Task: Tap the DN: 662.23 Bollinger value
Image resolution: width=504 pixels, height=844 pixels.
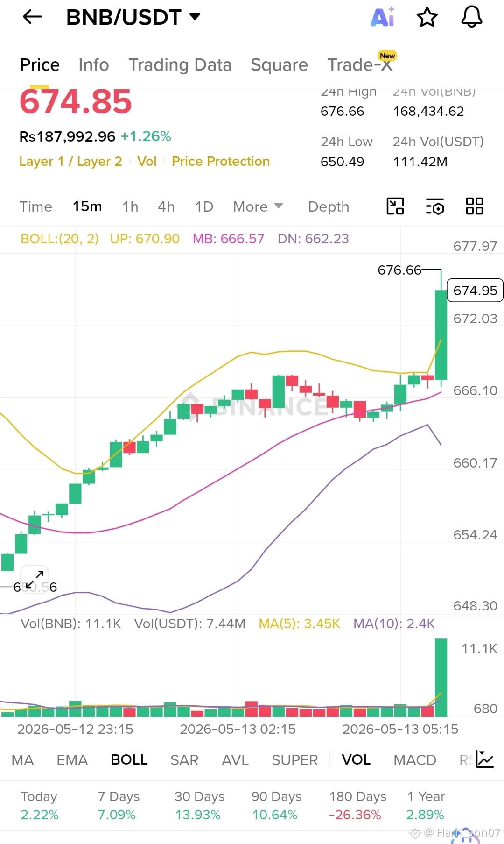Action: [x=313, y=239]
